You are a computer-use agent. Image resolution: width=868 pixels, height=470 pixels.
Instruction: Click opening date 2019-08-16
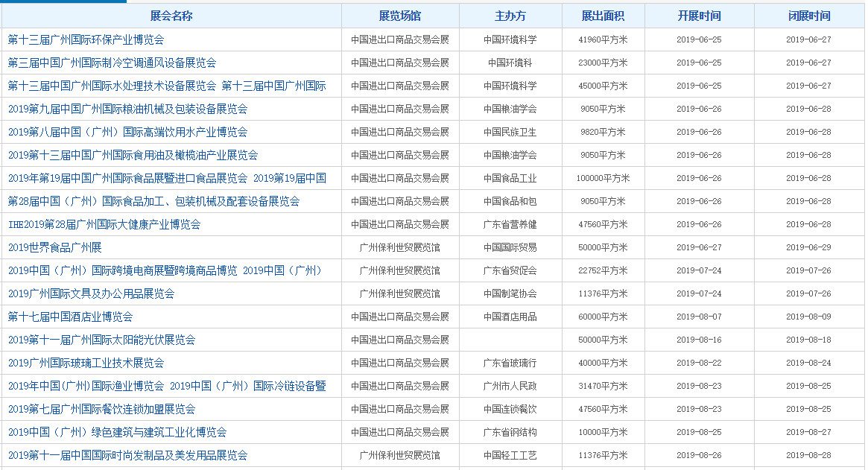699,340
